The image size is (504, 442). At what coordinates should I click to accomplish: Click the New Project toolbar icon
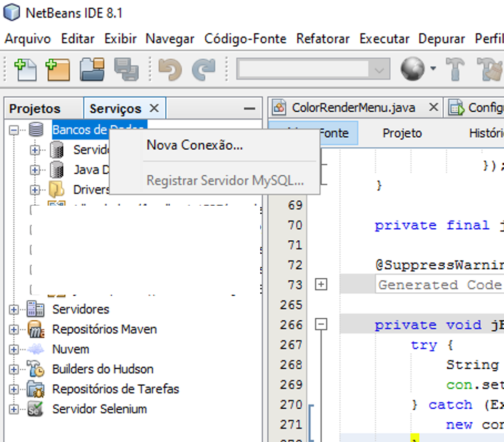click(57, 69)
